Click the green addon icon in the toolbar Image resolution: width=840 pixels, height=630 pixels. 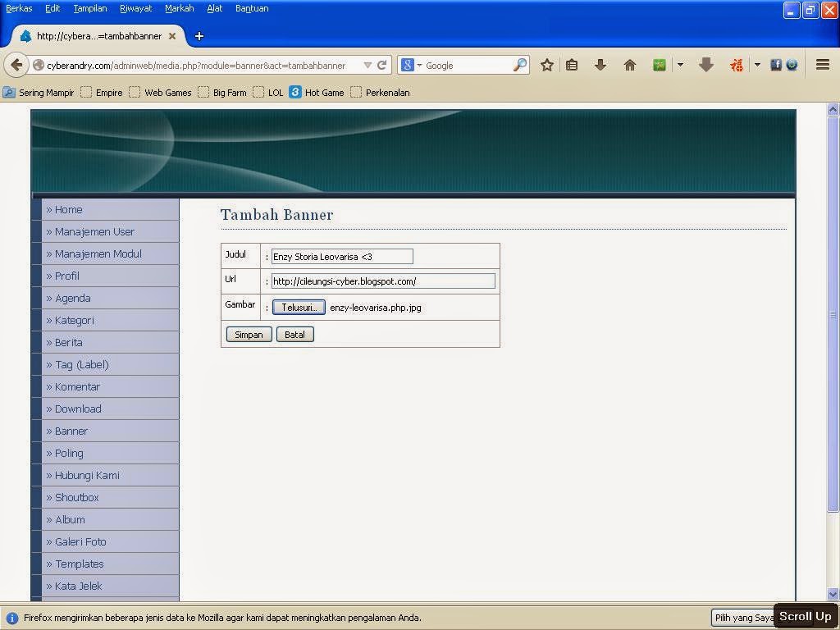click(x=659, y=66)
